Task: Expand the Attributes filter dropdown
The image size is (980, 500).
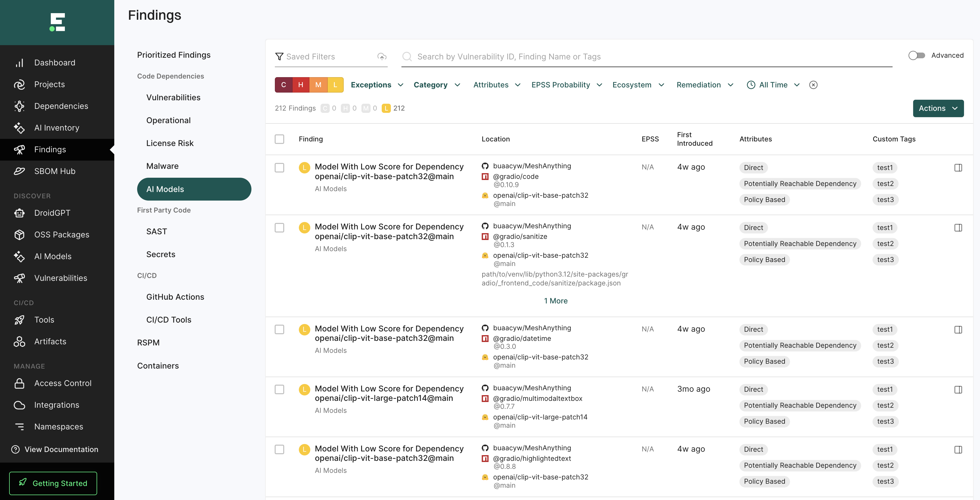Action: pos(497,85)
